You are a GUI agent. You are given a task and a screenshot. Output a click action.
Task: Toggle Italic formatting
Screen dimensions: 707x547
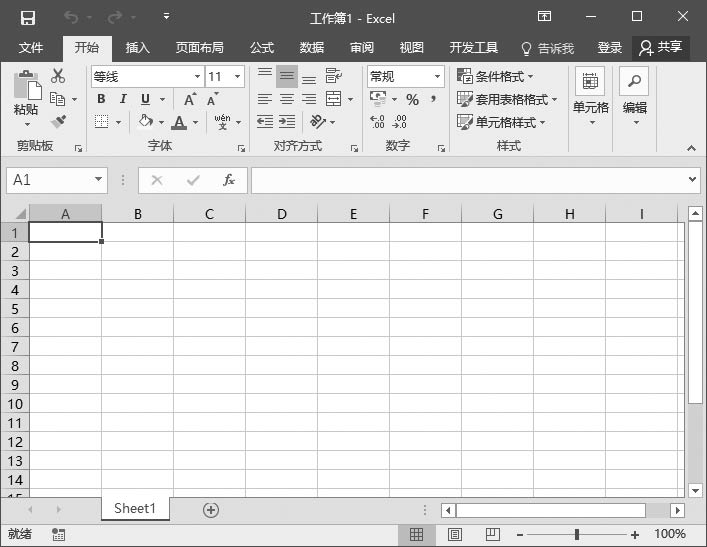123,99
